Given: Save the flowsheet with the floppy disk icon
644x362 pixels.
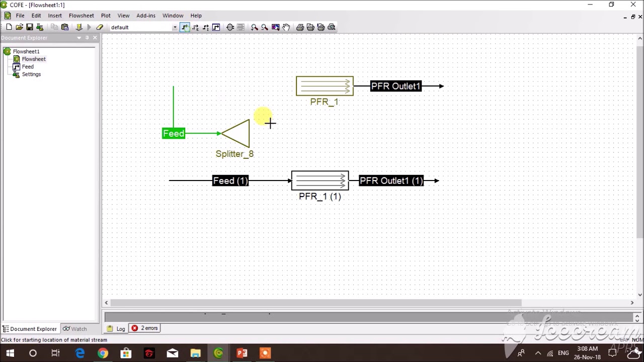Looking at the screenshot, I should [30, 27].
